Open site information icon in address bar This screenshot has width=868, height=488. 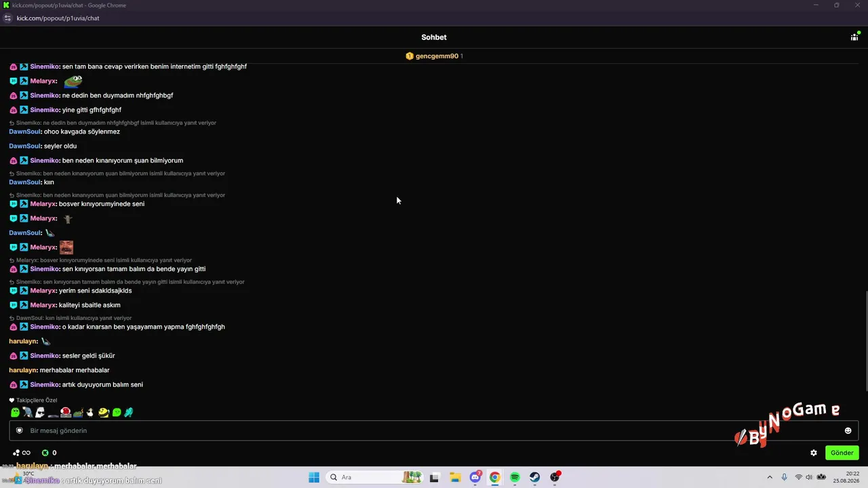[x=7, y=18]
